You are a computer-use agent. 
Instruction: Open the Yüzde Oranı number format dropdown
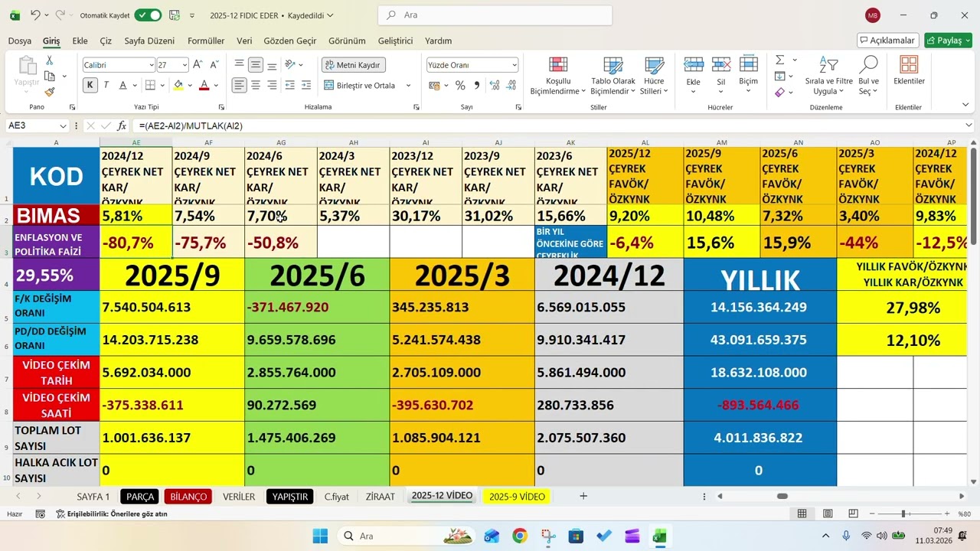(514, 66)
